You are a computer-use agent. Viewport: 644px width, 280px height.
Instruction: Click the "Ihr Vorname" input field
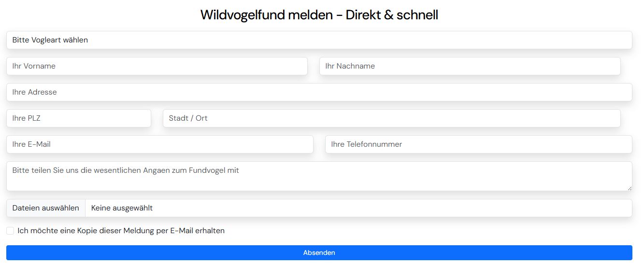click(x=157, y=66)
